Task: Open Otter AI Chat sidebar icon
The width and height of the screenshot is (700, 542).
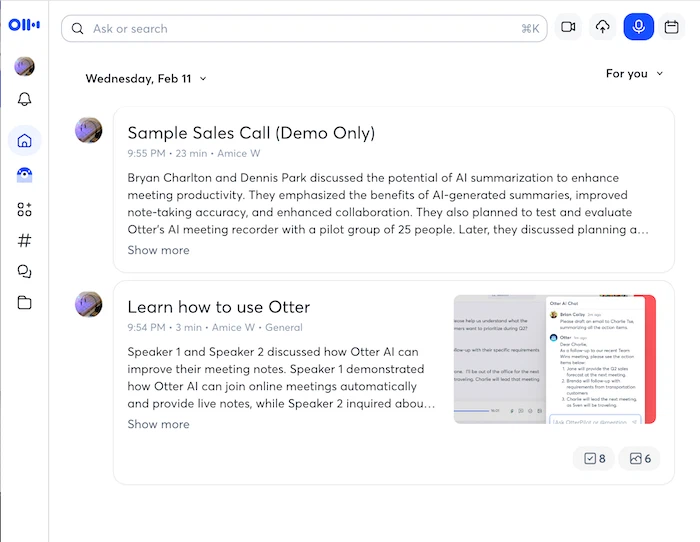Action: 25,175
